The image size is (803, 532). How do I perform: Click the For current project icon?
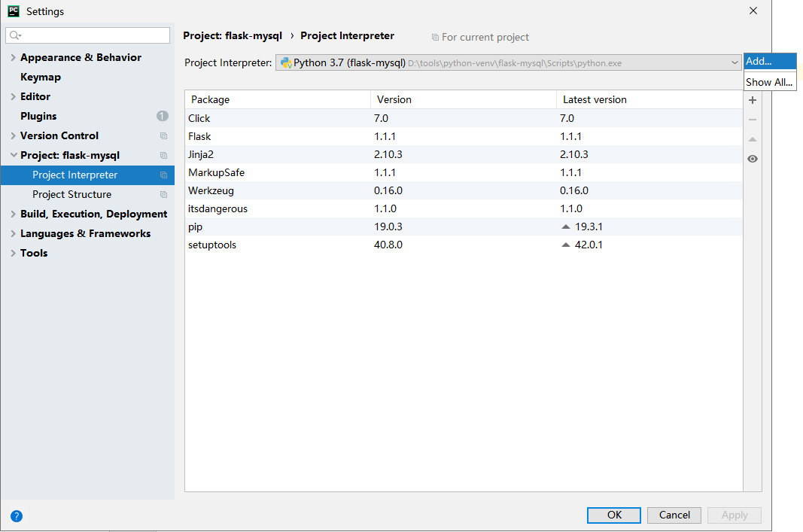coord(435,38)
